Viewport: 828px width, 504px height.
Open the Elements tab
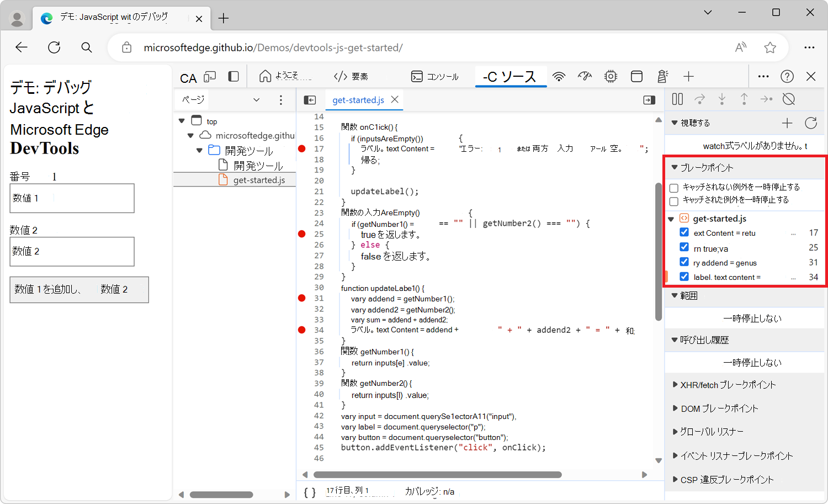click(x=351, y=77)
